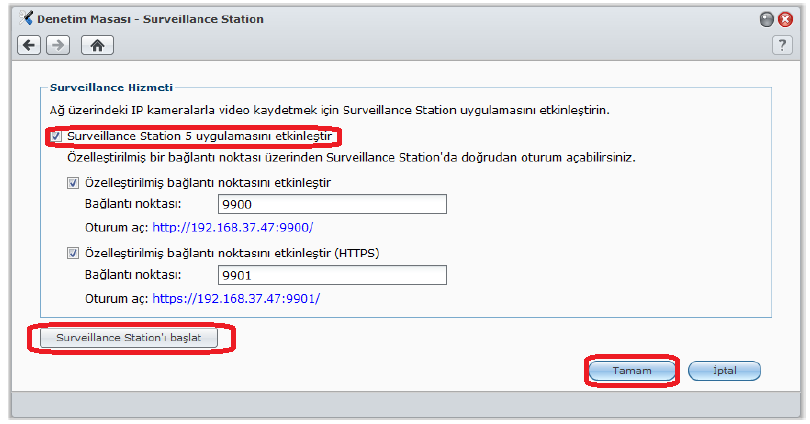Minimize the window with the gray round button
Screen dimensions: 810x424
[768, 18]
